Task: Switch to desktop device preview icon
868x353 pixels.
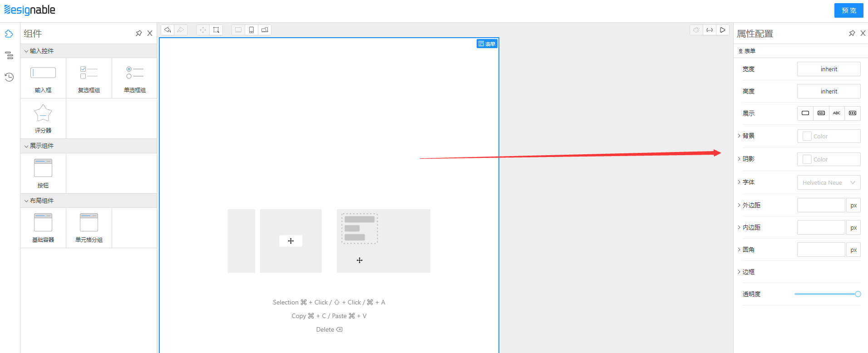Action: (x=238, y=30)
